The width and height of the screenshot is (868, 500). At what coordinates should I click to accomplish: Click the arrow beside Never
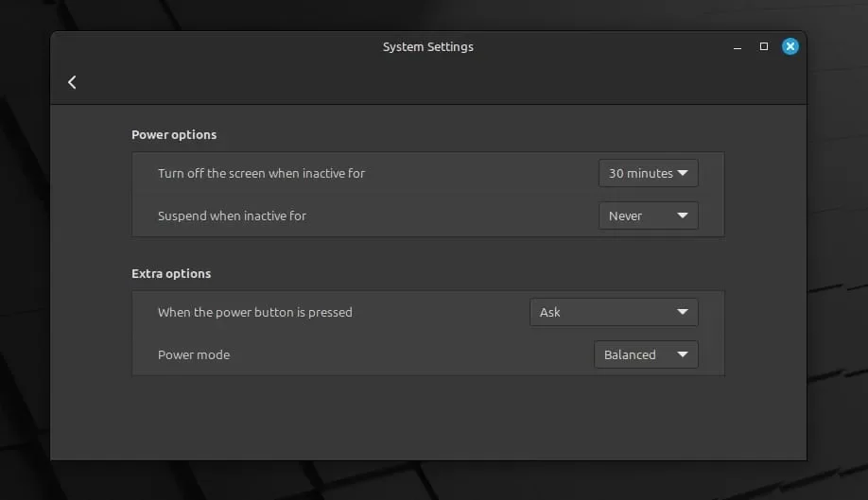click(683, 216)
